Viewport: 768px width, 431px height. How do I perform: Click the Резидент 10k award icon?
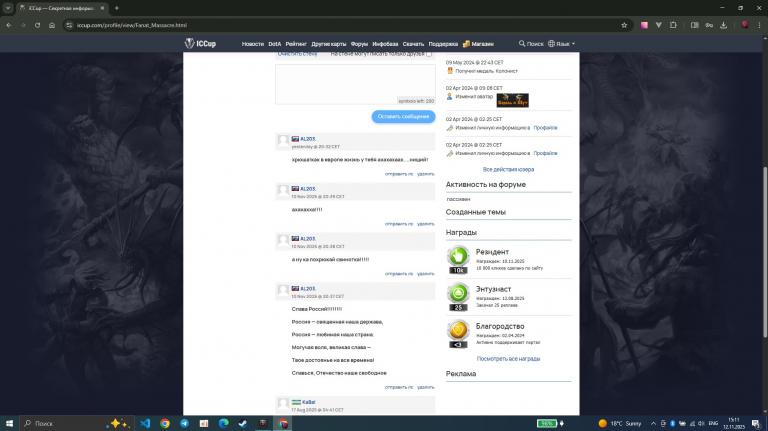[x=458, y=260]
